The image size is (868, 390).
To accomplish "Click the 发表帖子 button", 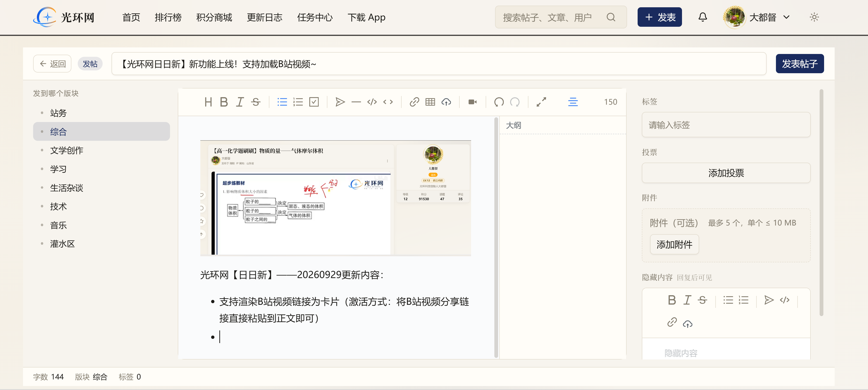I will click(800, 64).
